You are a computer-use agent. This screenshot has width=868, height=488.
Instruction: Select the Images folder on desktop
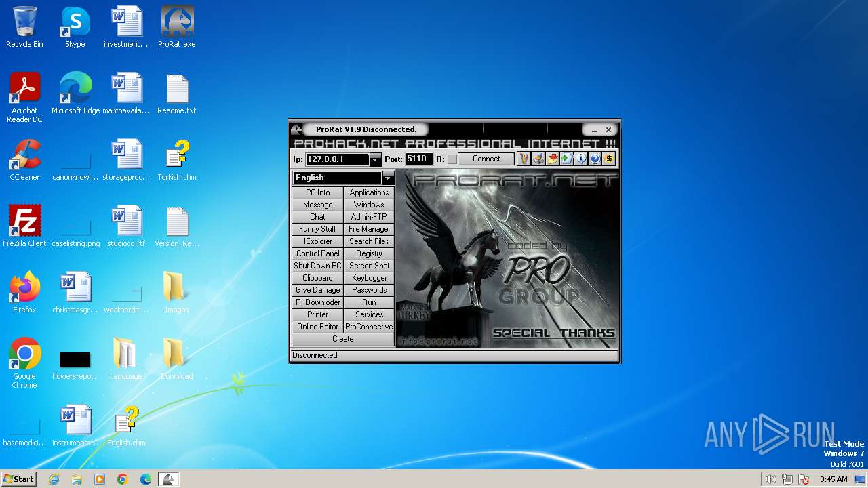176,293
